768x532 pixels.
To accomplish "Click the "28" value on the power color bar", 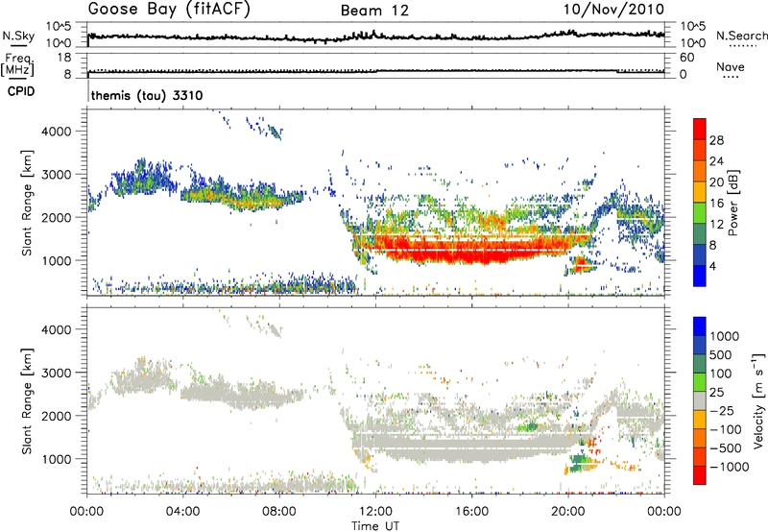I will (x=716, y=140).
